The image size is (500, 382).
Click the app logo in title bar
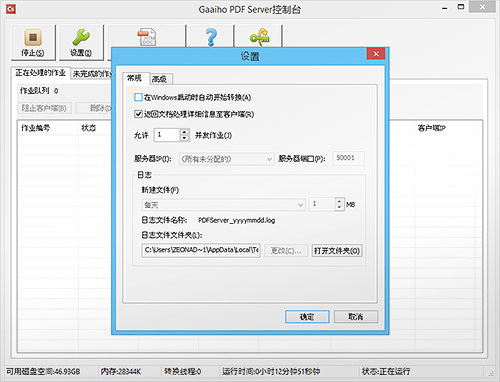point(11,9)
